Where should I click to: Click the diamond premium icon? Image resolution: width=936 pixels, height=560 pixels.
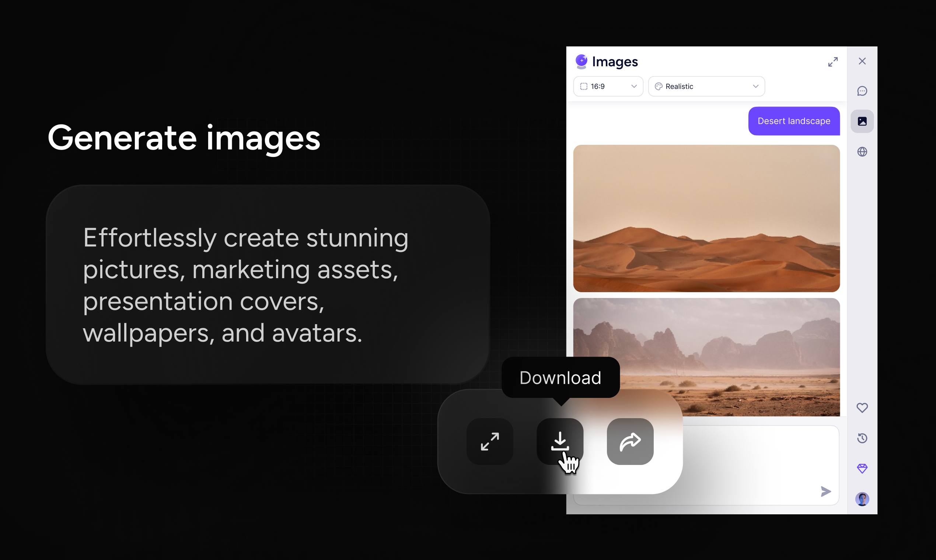tap(862, 468)
